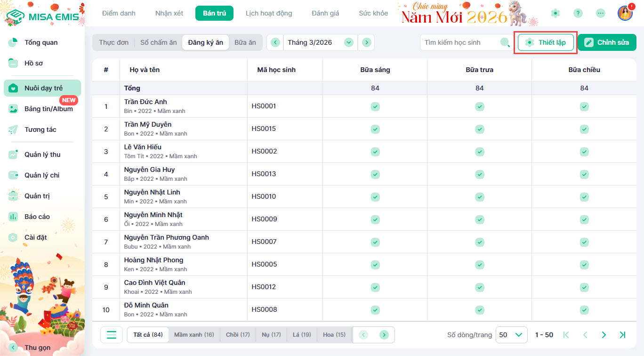Open the list menu icon at bottom left
The height and width of the screenshot is (356, 644).
[112, 335]
